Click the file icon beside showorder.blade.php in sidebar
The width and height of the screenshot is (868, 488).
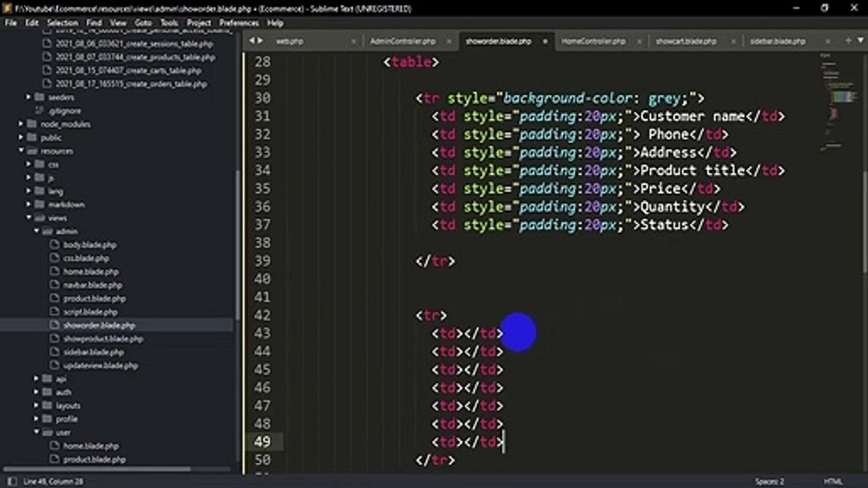coord(54,325)
